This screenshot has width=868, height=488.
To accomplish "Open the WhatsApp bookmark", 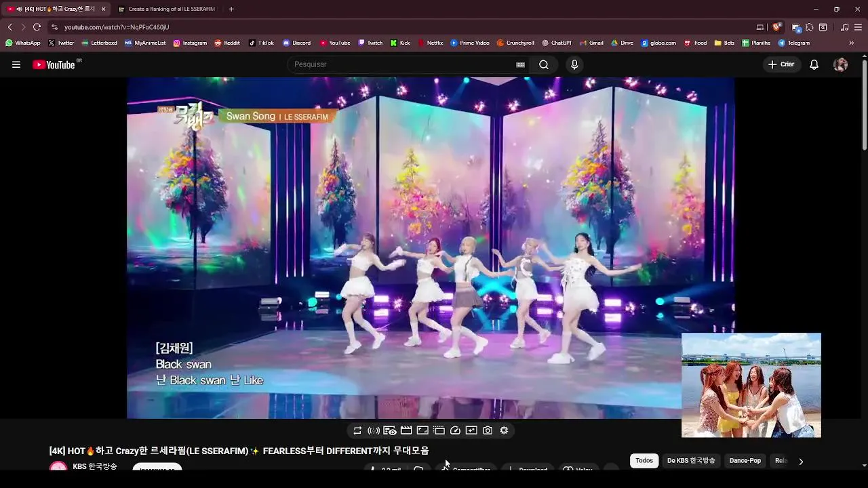I will tap(22, 43).
